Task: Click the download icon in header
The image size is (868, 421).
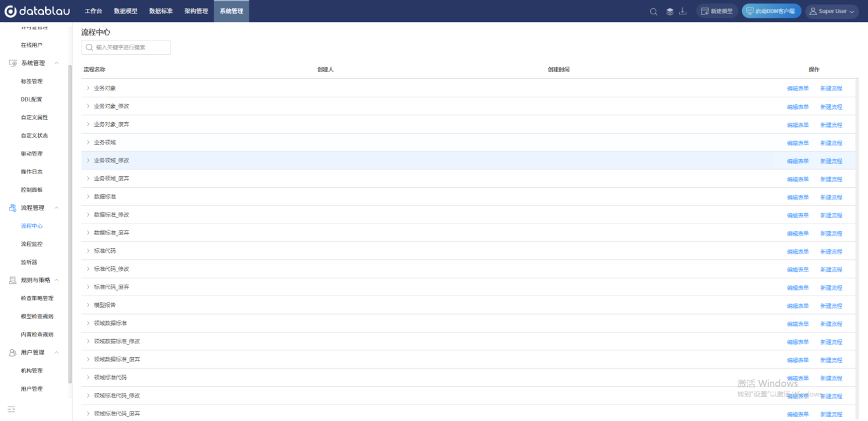Action: click(x=683, y=11)
